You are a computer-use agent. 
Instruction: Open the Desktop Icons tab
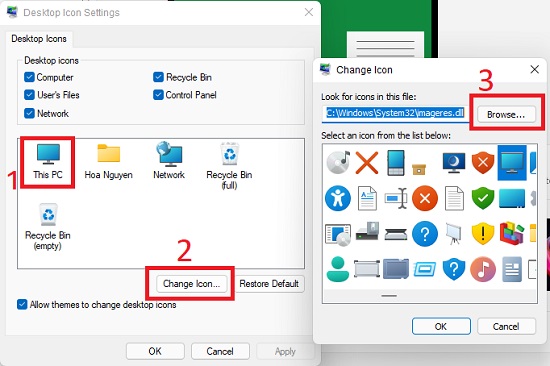39,39
